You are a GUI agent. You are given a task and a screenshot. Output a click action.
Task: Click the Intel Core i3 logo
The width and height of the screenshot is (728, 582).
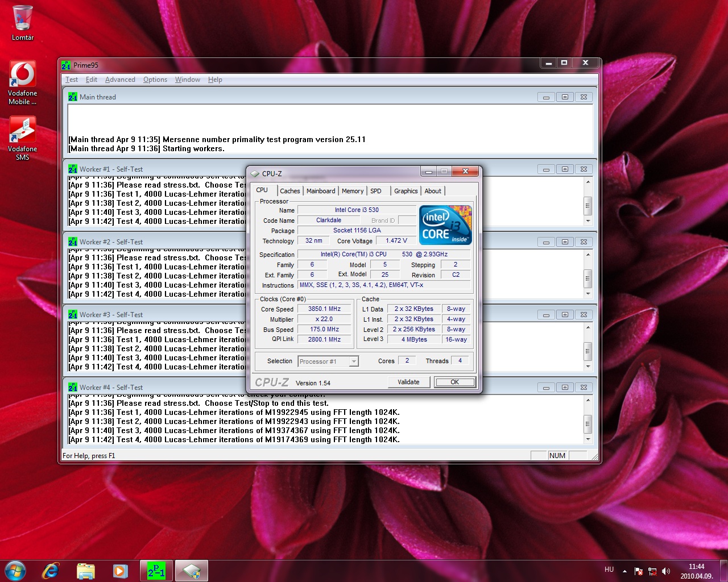tap(445, 225)
